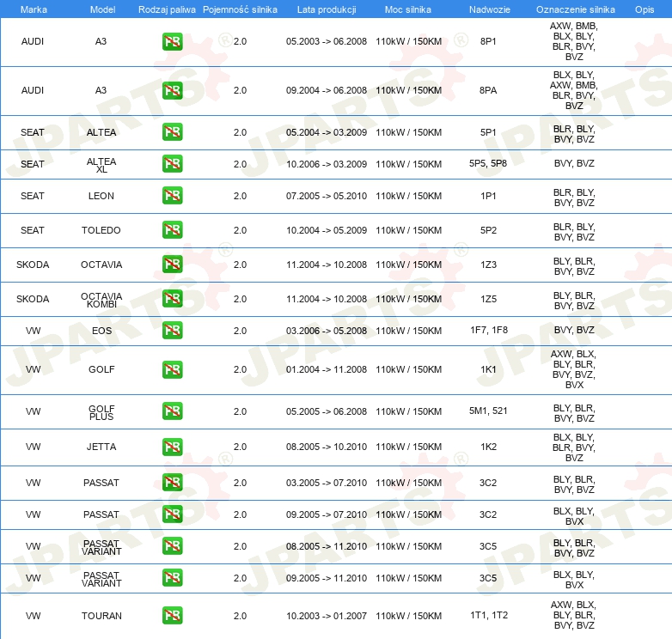The width and height of the screenshot is (672, 639).
Task: Click body code 8P1
Action: 488,41
